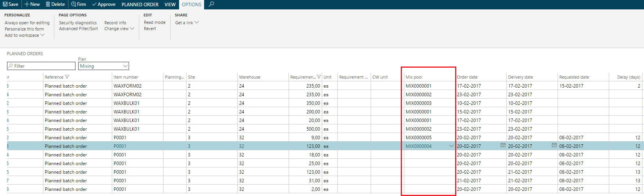This screenshot has height=196, width=644.
Task: Open the Order date calendar picker icon
Action: (x=503, y=146)
